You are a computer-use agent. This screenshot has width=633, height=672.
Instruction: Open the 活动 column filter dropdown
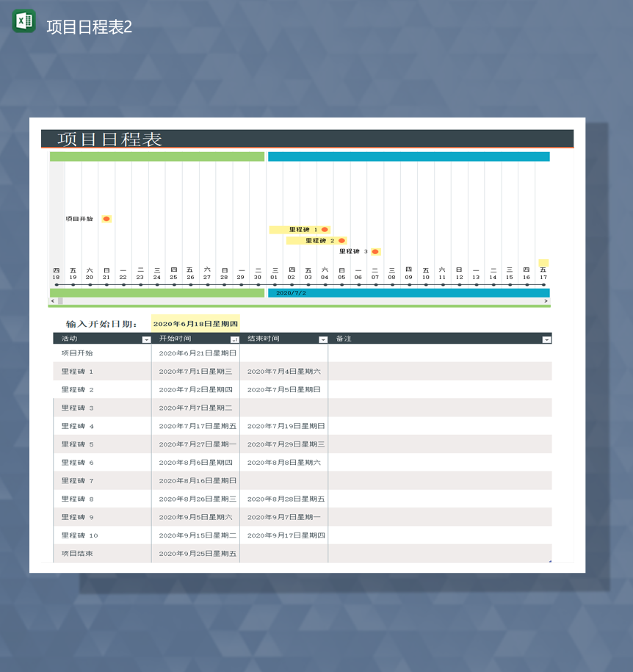[145, 339]
